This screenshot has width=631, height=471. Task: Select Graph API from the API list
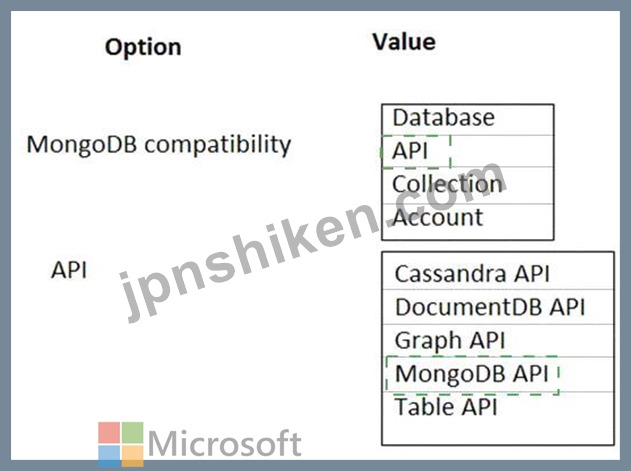coord(498,341)
